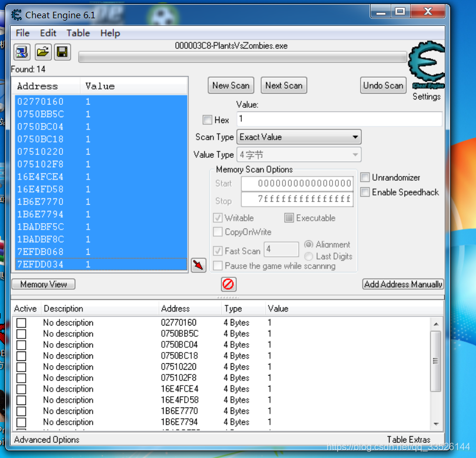
Task: Click address list scroll down arrow
Action: click(436, 424)
